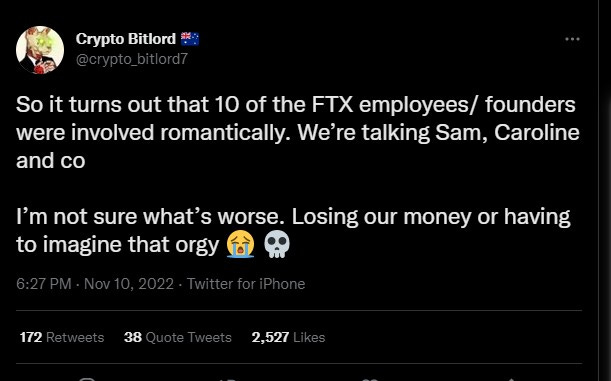The image size is (611, 381).
Task: View the 2,527 Likes list
Action: tap(288, 337)
